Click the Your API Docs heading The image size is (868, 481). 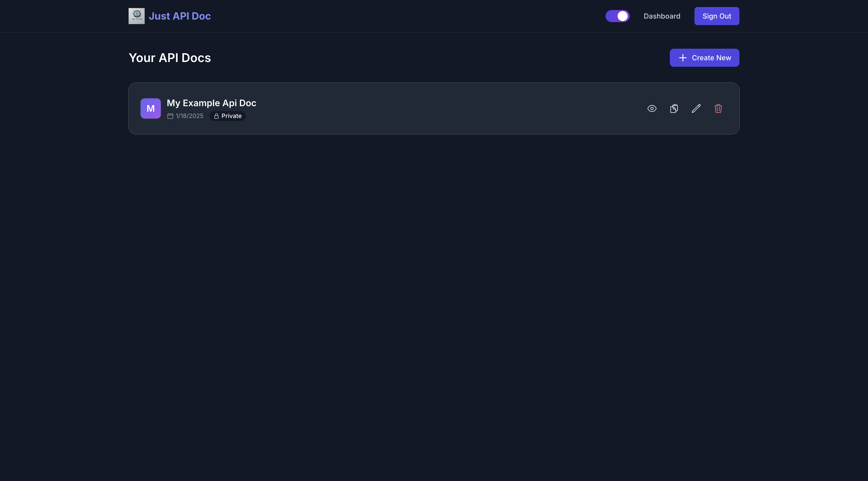(170, 58)
